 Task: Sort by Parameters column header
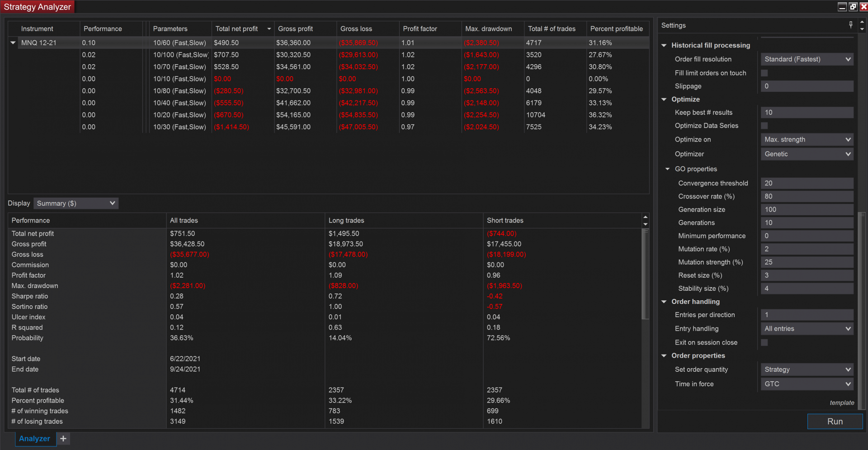pos(180,28)
